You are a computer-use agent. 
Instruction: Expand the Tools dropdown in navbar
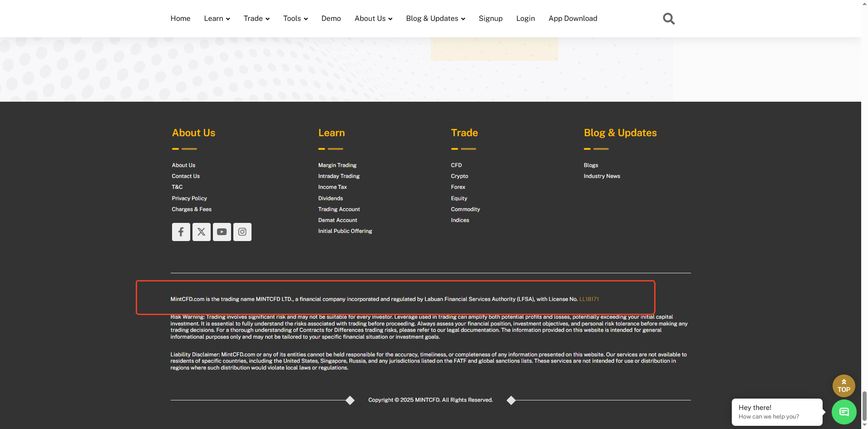point(295,19)
